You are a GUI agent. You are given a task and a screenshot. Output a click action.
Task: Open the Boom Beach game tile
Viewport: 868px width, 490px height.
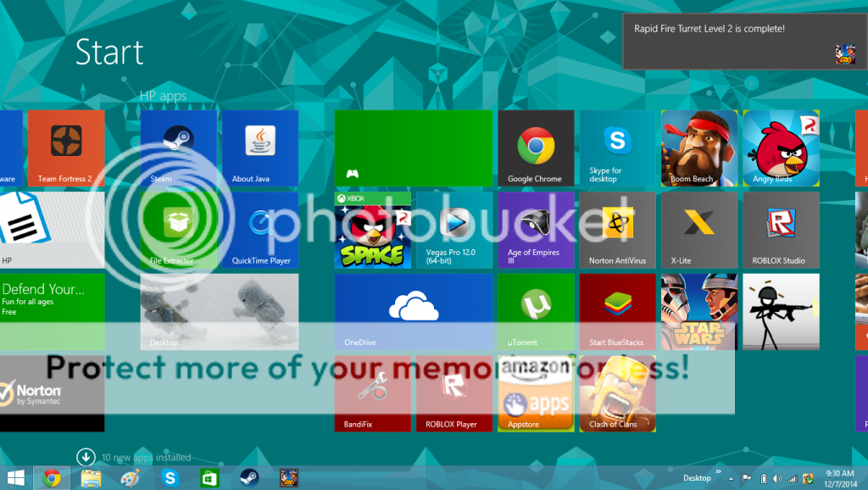pyautogui.click(x=698, y=148)
